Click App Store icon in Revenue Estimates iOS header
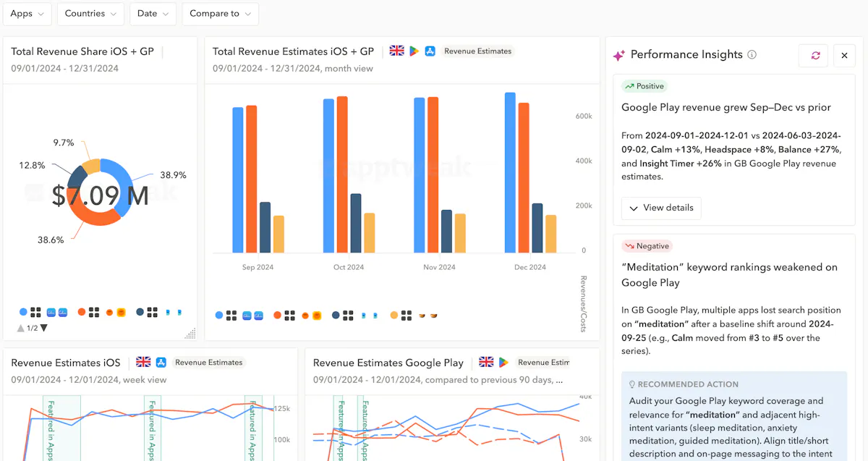Screen dimensions: 868x461 point(161,363)
